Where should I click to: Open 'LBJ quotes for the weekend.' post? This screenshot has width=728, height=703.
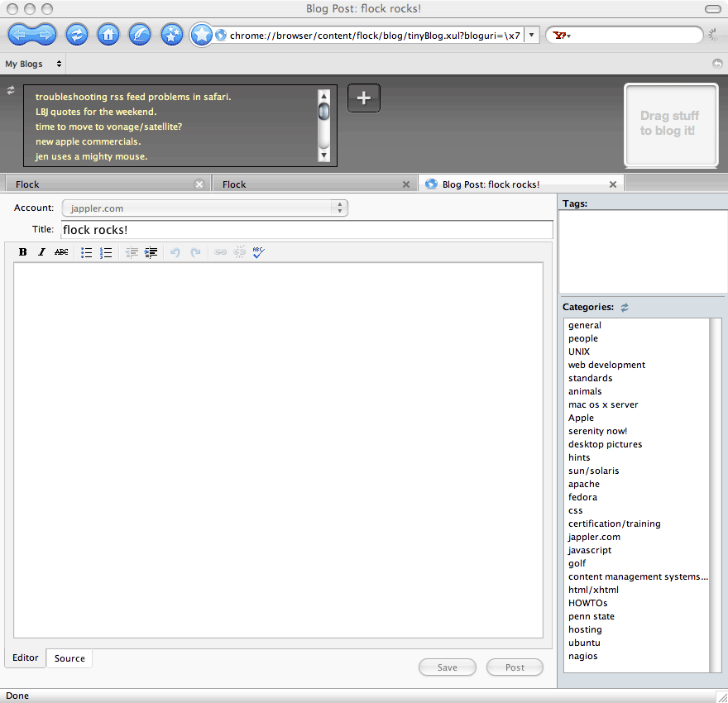pyautogui.click(x=96, y=112)
